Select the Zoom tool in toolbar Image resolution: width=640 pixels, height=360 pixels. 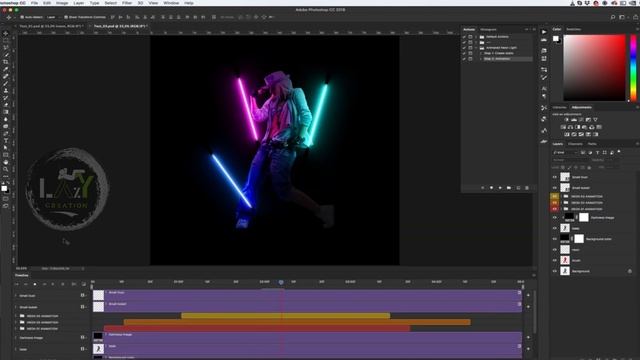(x=5, y=169)
